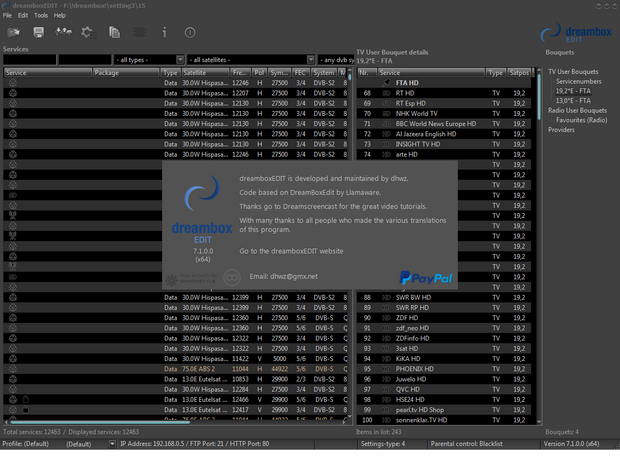The width and height of the screenshot is (620, 465).
Task: Click the PayPal donate logo
Action: 425,278
